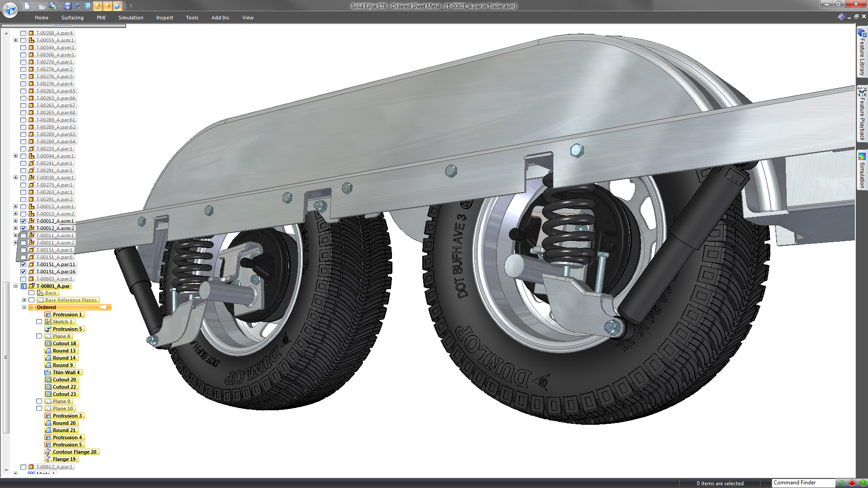Screen dimensions: 868x488
Task: Click the New document icon
Action: [27, 6]
